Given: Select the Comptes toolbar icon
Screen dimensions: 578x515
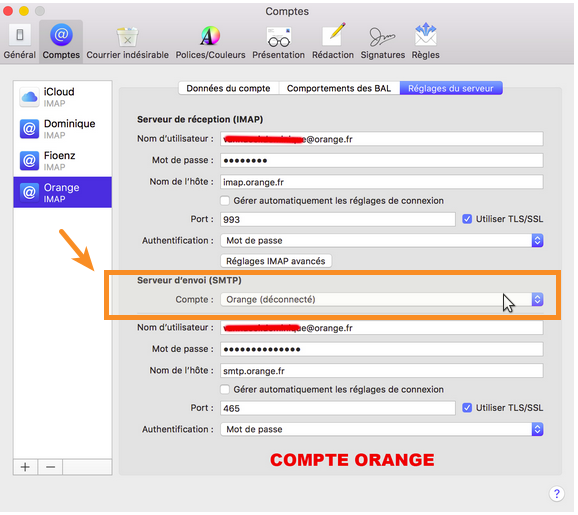Looking at the screenshot, I should click(x=61, y=42).
